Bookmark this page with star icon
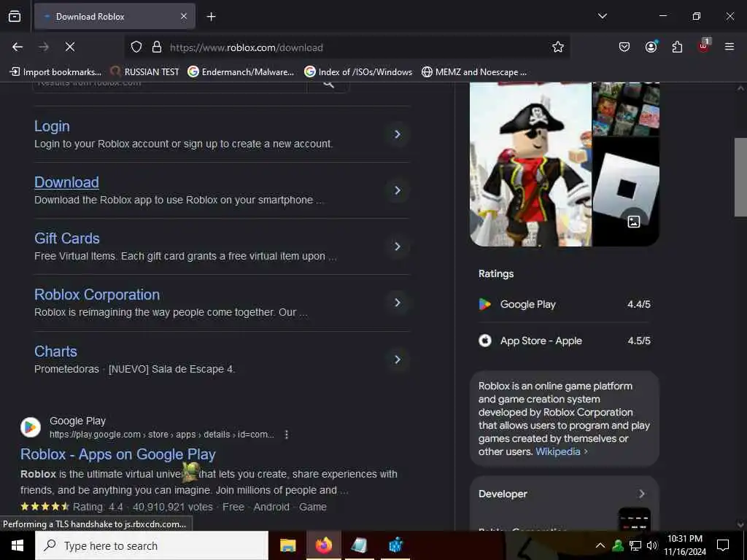747x560 pixels. pos(558,47)
